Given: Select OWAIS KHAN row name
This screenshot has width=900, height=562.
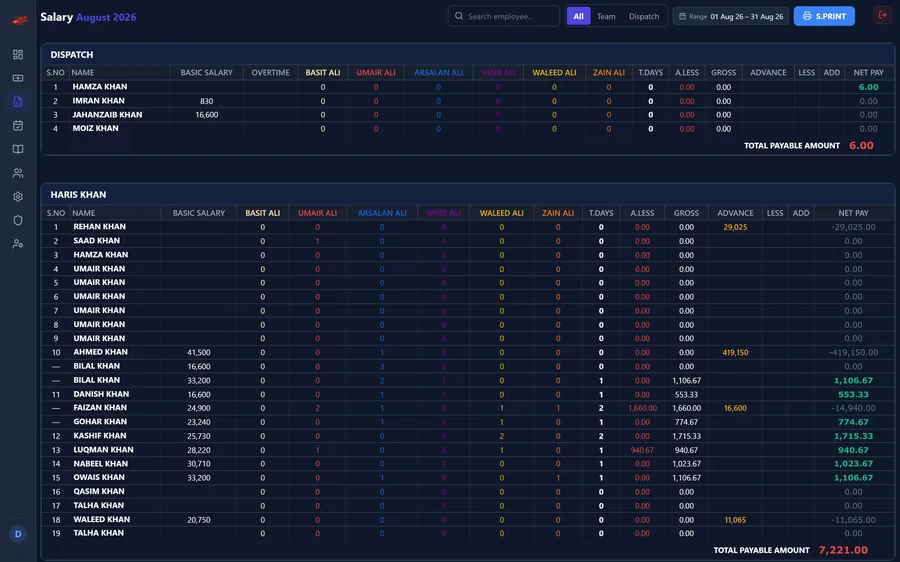Looking at the screenshot, I should (99, 477).
